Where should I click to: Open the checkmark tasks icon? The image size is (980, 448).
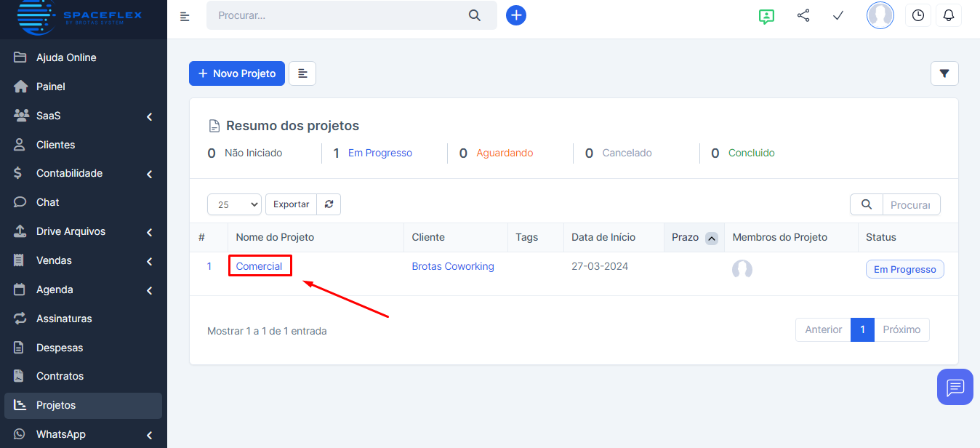click(838, 15)
